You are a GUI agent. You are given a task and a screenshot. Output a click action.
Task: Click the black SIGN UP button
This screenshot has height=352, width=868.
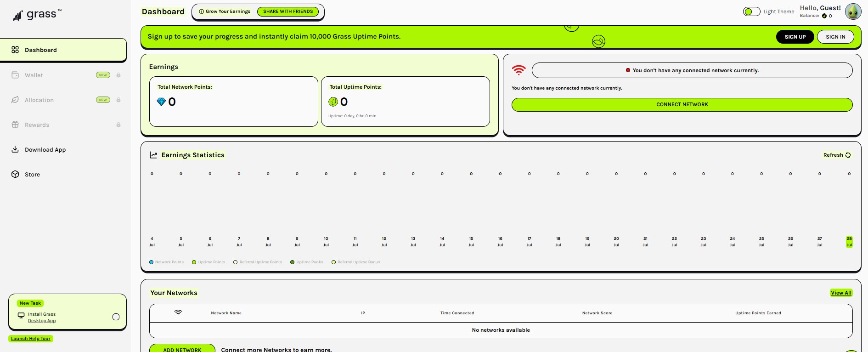[795, 37]
